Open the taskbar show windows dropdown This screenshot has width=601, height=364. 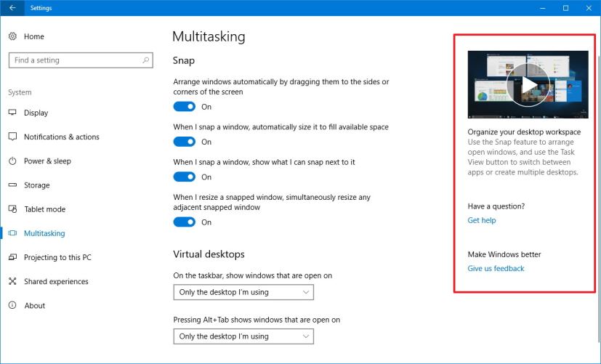pyautogui.click(x=243, y=292)
